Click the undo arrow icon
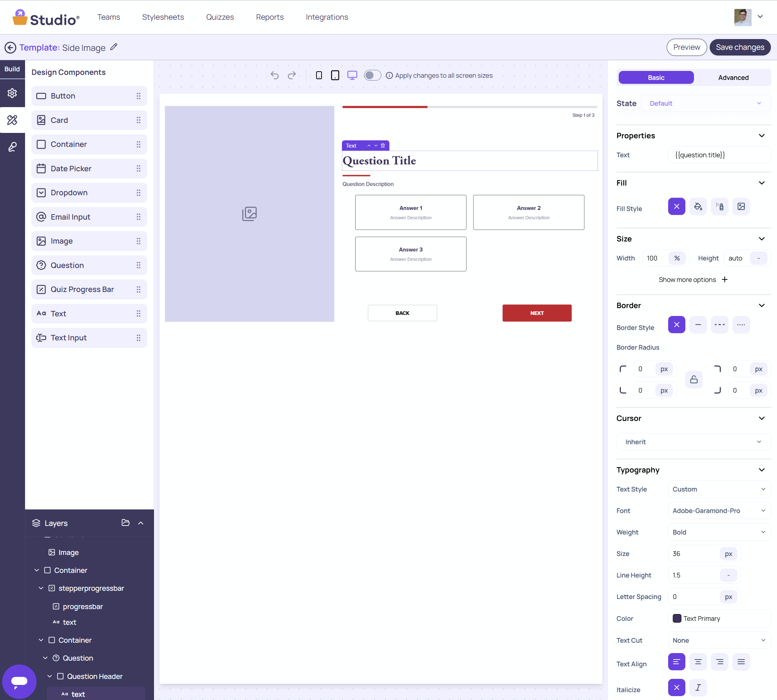777x700 pixels. click(x=274, y=75)
